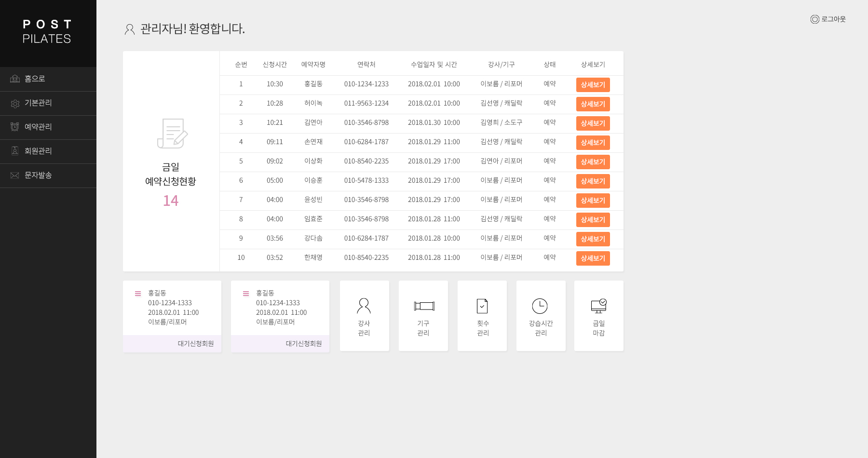Click the admin user icon by the greeting
This screenshot has height=458, width=868.
[129, 29]
